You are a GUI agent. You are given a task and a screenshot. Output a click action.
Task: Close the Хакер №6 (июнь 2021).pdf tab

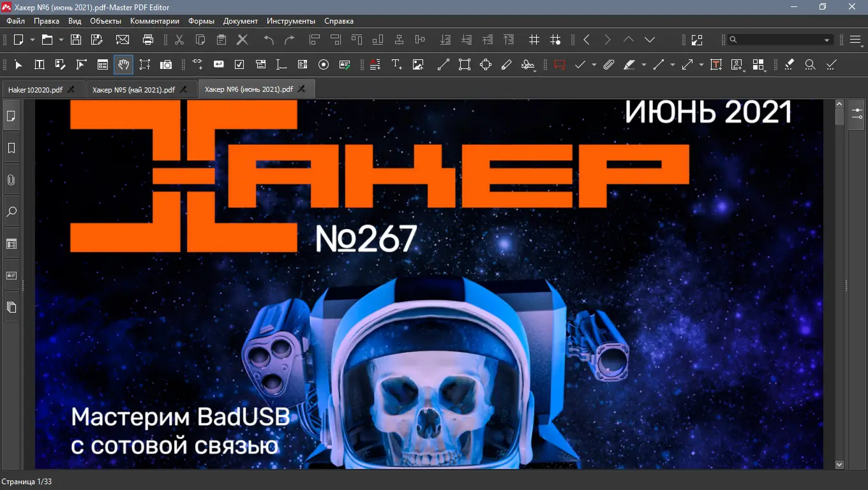[x=302, y=89]
